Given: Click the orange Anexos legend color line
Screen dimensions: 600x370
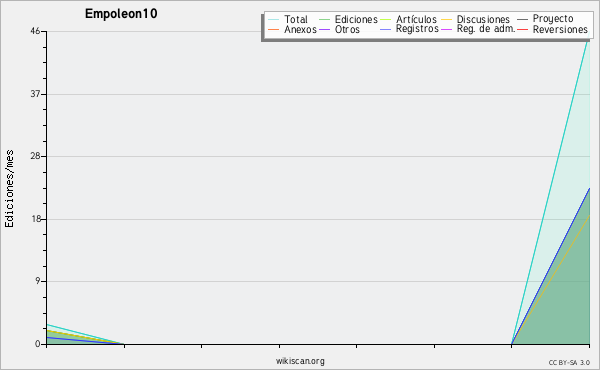Looking at the screenshot, I should (274, 29).
